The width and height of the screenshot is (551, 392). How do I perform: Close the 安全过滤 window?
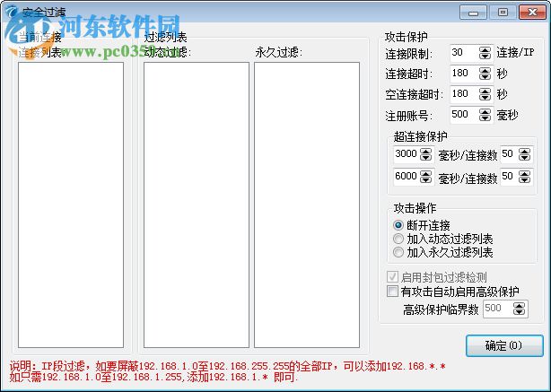[532, 13]
